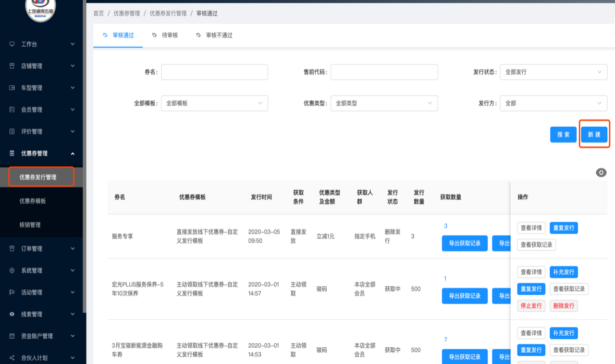This screenshot has width=615, height=364.
Task: Toggle the round eye icon above the table
Action: tap(601, 173)
